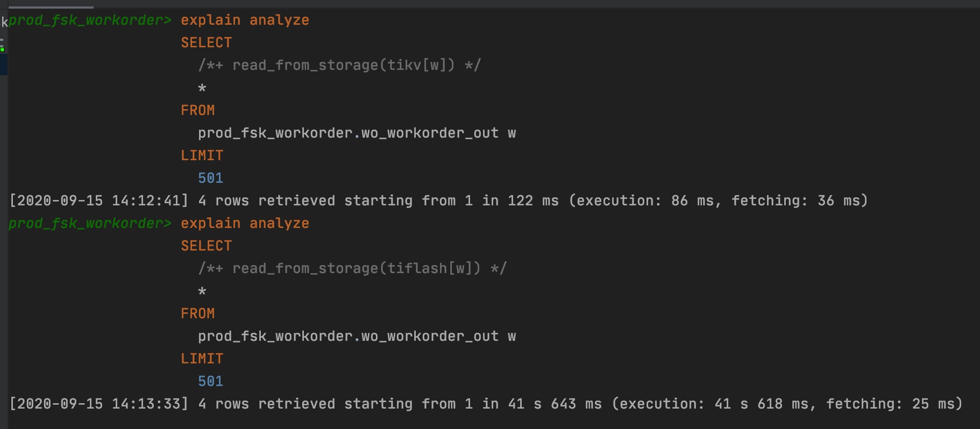The width and height of the screenshot is (980, 429).
Task: Click the LIMIT keyword in the first query
Action: point(202,156)
